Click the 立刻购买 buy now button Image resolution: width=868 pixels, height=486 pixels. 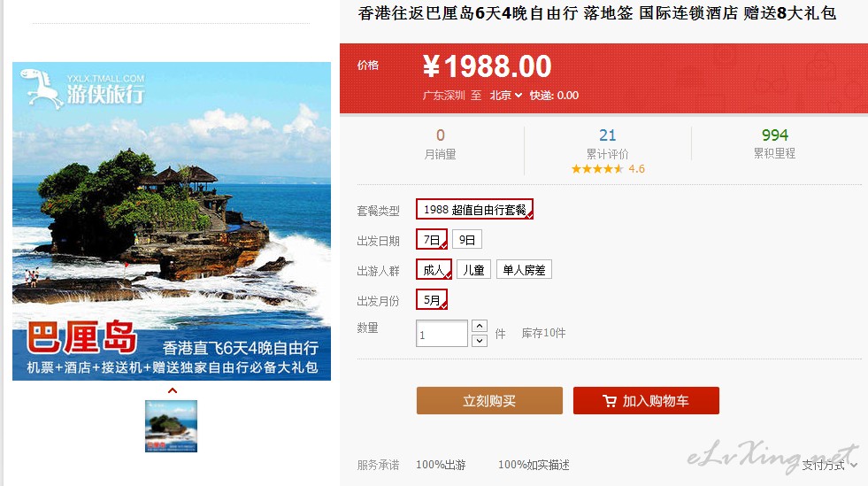click(489, 401)
